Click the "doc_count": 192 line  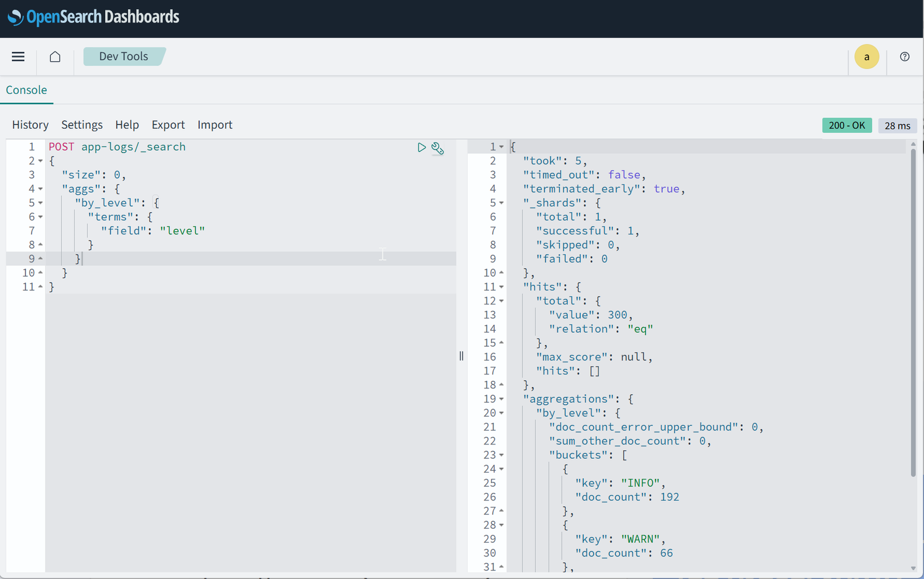627,497
